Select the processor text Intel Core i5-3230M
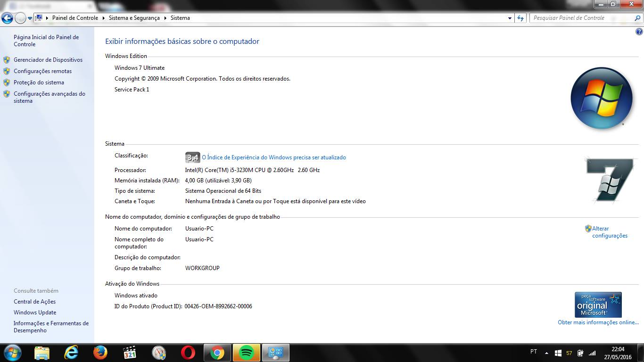 tap(252, 170)
